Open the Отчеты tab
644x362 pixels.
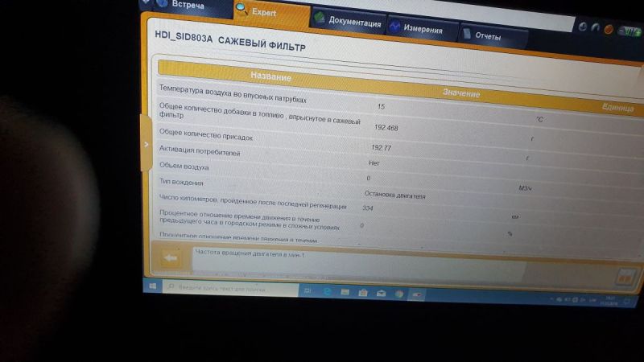click(487, 36)
